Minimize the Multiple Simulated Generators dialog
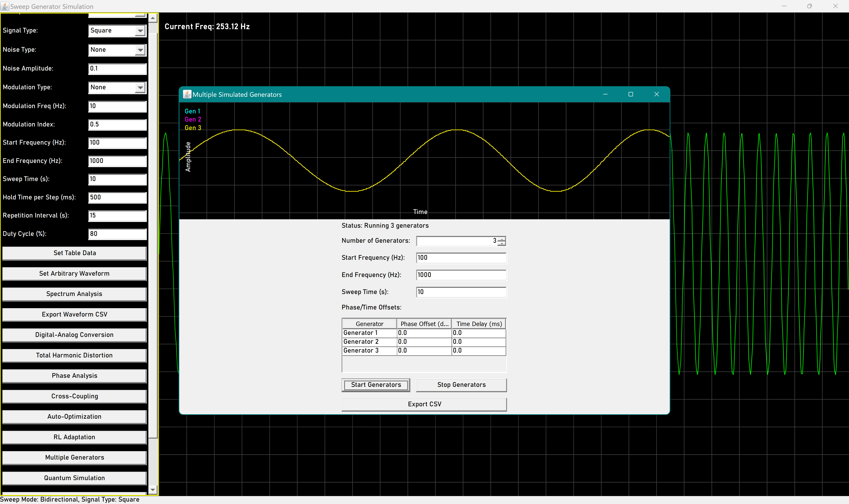This screenshot has height=504, width=849. pos(605,94)
